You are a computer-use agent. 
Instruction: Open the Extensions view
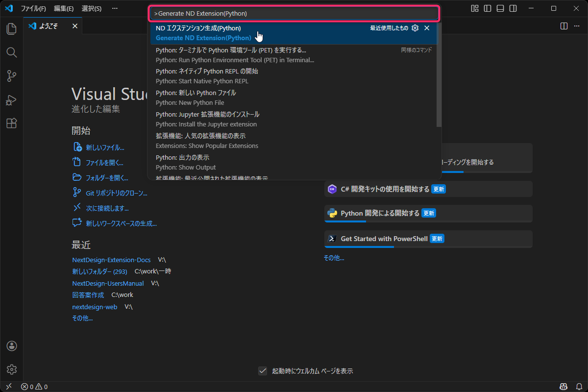pyautogui.click(x=11, y=123)
